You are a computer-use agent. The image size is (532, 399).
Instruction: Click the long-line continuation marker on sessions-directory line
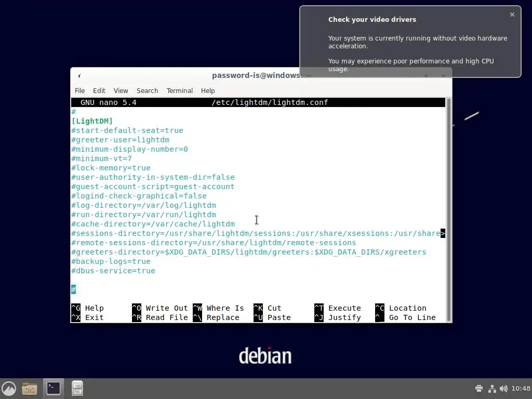click(443, 233)
